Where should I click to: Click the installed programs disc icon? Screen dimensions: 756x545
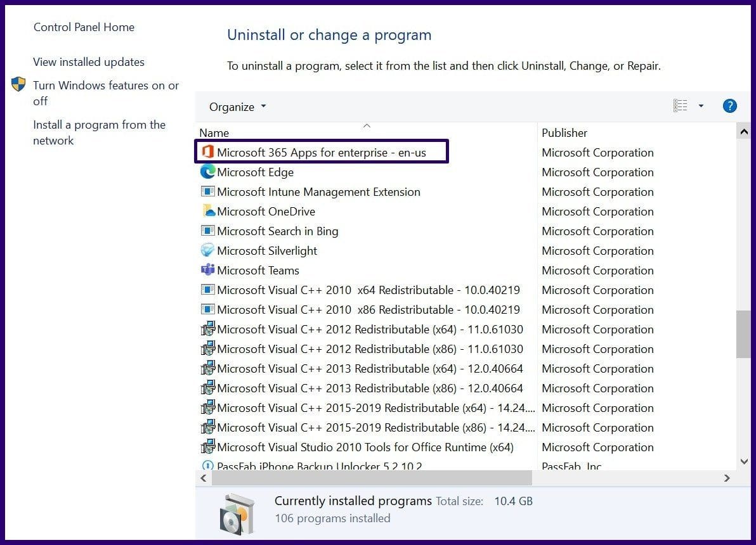point(236,514)
